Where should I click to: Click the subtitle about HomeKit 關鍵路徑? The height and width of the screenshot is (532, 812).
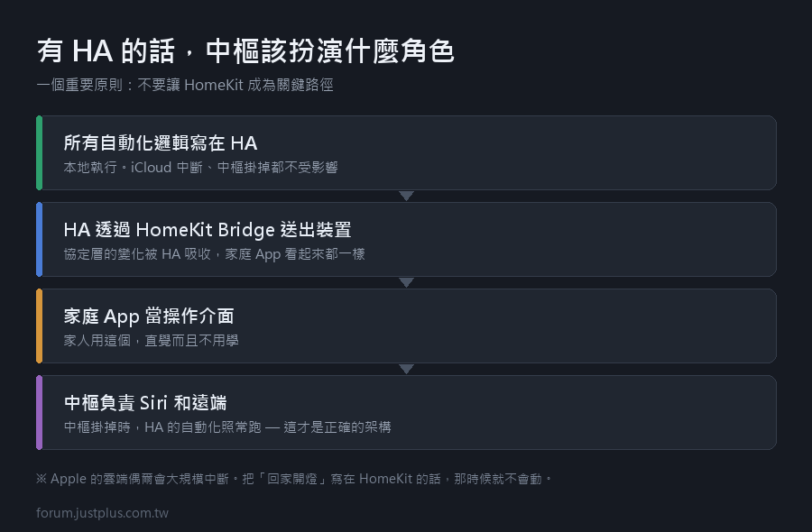185,85
